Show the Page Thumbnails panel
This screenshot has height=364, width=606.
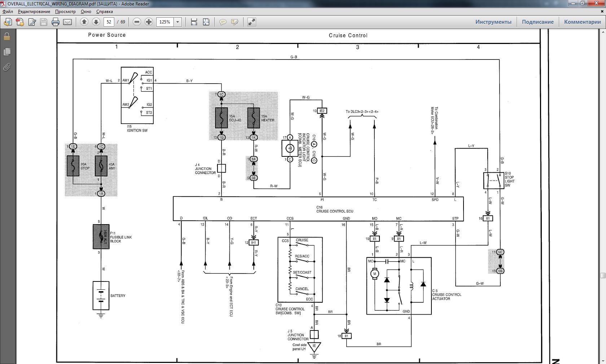click(6, 52)
